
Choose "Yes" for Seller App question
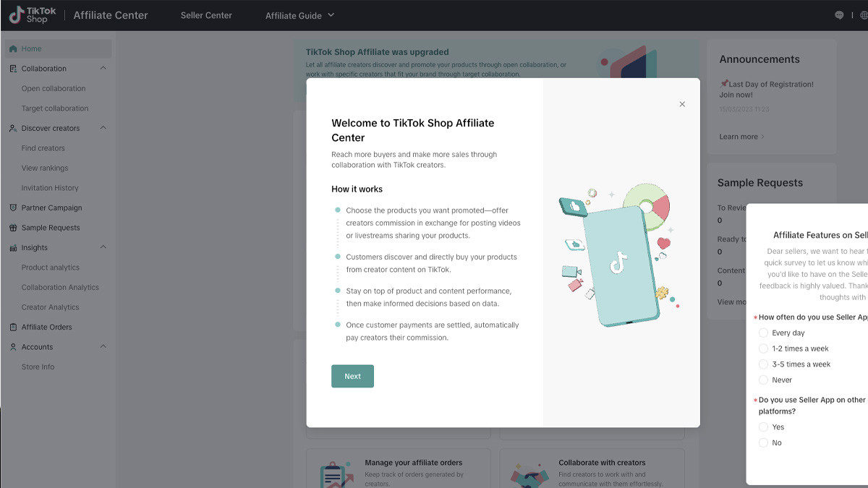tap(763, 427)
